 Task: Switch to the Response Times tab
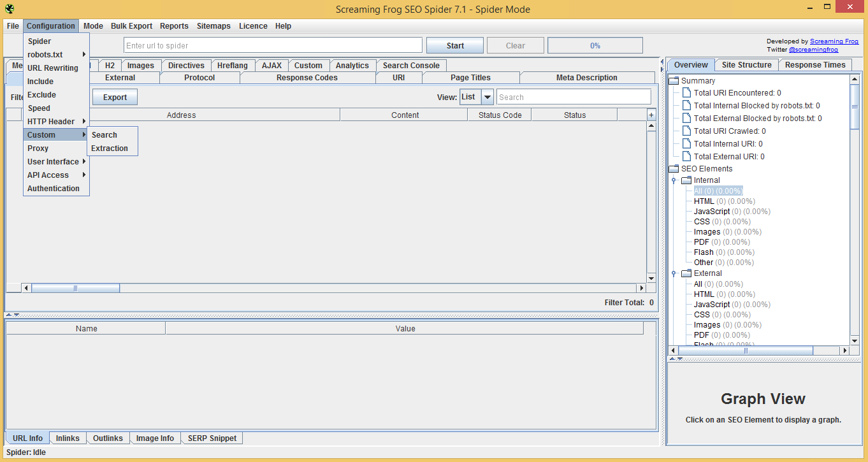(815, 65)
